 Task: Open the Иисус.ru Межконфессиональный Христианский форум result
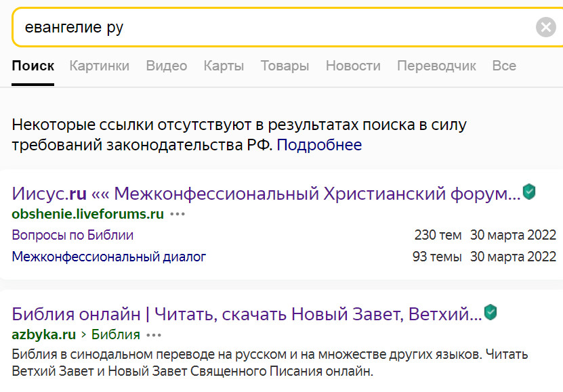pyautogui.click(x=266, y=194)
